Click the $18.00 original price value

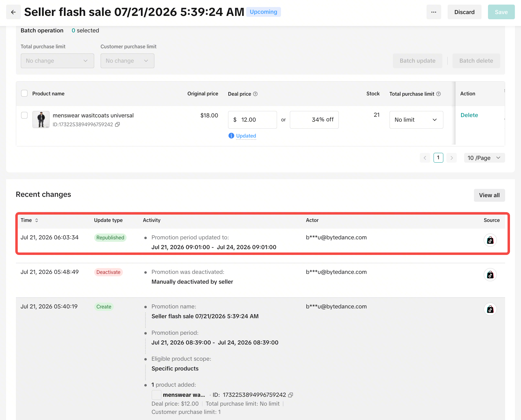[x=209, y=116]
